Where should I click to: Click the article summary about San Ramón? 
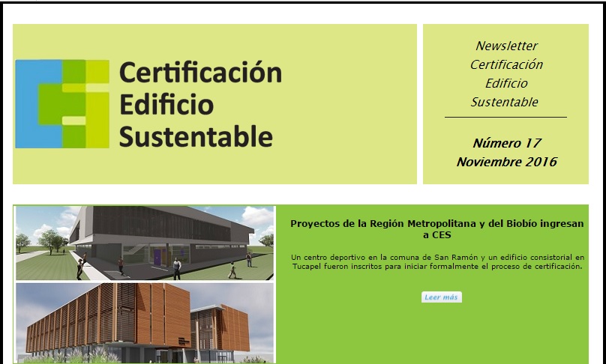click(x=436, y=262)
